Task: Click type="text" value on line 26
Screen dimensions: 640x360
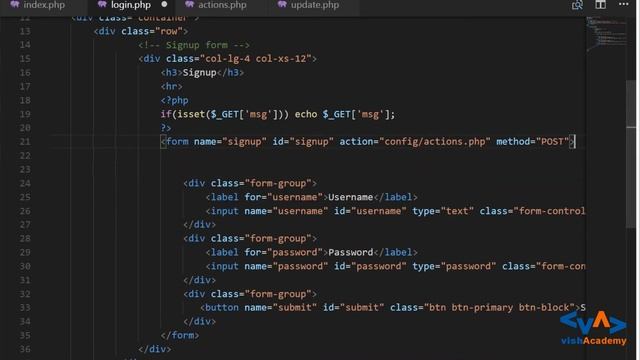Action: coord(457,211)
